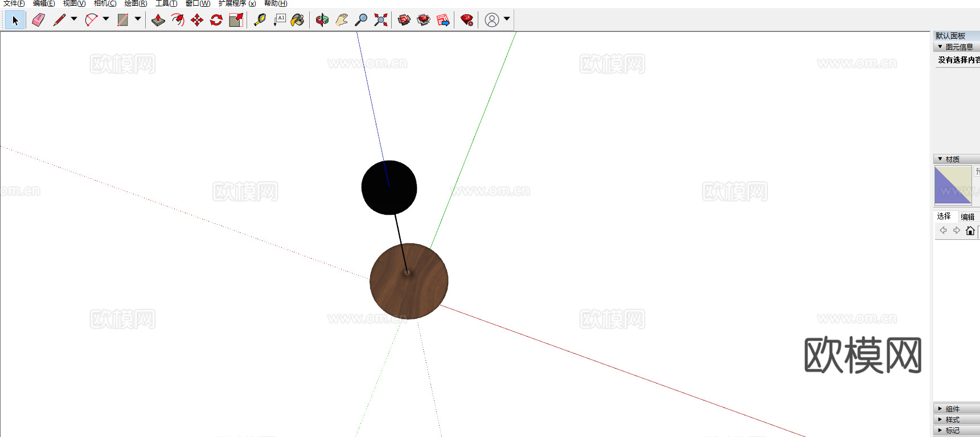980x437 pixels.
Task: Choose the Move tool
Action: pos(197,20)
